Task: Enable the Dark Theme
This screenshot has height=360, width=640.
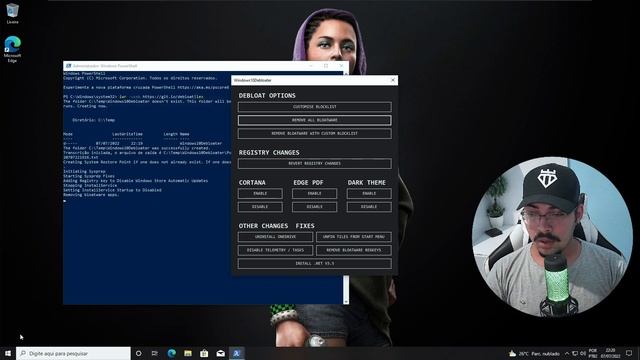Action: [369, 193]
